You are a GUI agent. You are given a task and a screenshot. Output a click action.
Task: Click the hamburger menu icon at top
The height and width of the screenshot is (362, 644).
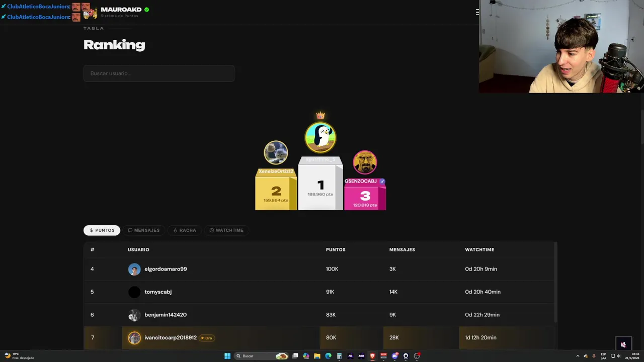click(x=477, y=12)
